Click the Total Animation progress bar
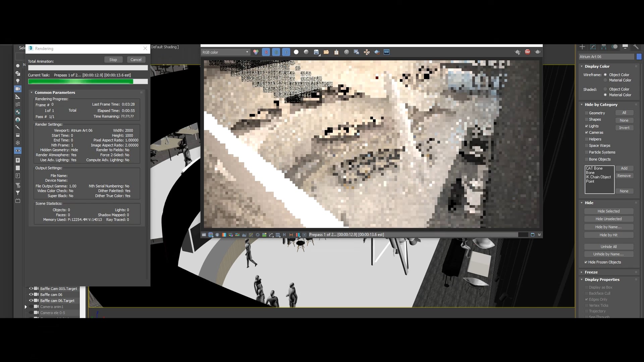This screenshot has width=644, height=362. [88, 68]
